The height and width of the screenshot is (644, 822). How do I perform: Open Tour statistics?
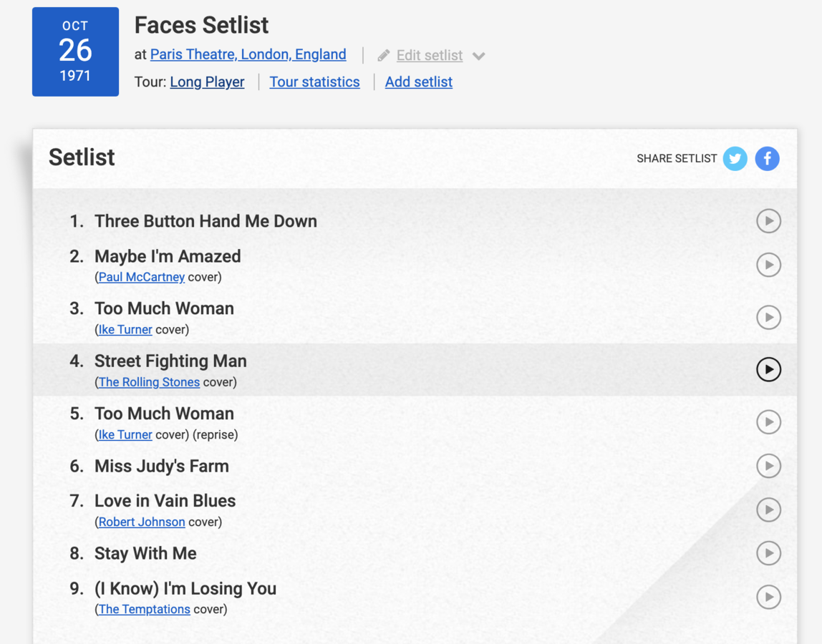tap(314, 82)
